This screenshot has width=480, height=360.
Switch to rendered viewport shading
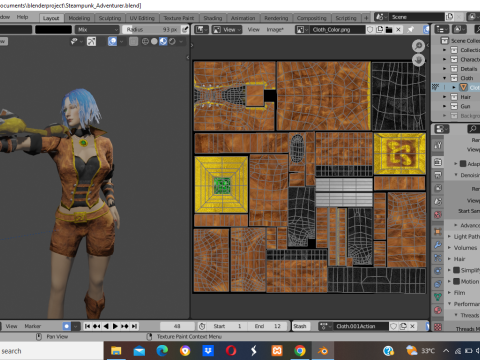tap(172, 41)
